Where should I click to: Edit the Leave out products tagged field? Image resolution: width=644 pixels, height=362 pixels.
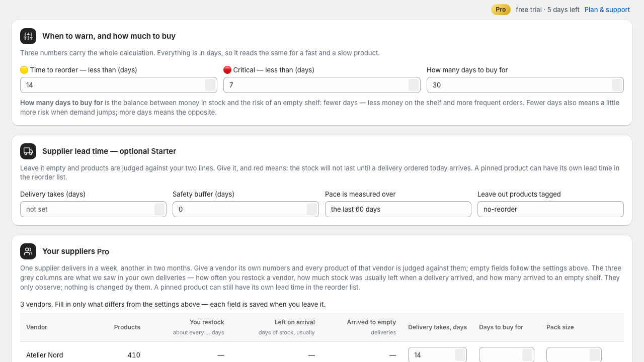550,209
